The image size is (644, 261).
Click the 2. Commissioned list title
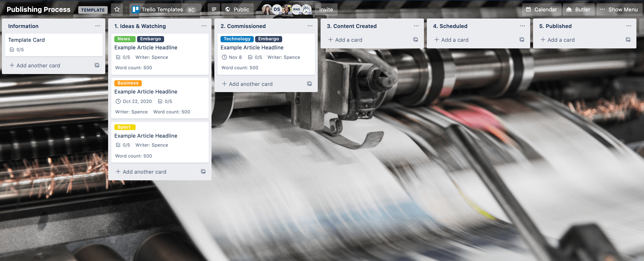coord(243,26)
